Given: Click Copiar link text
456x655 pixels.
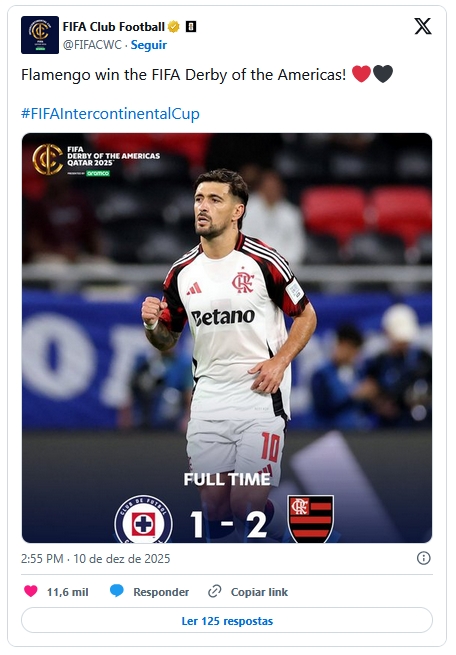Looking at the screenshot, I should pos(259,592).
